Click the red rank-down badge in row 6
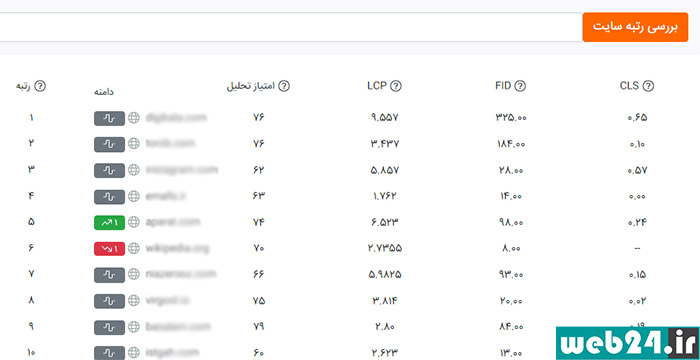 109,249
